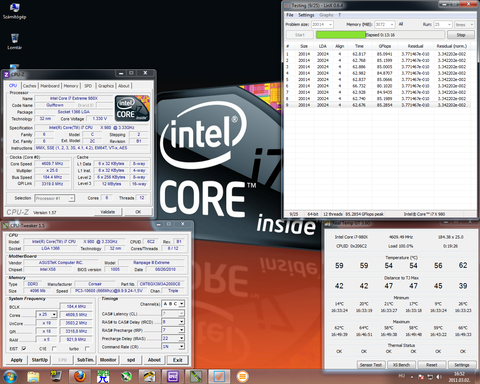Viewport: 480px width, 384px height.
Task: Open the Számítógép desktop icon
Action: point(14,11)
